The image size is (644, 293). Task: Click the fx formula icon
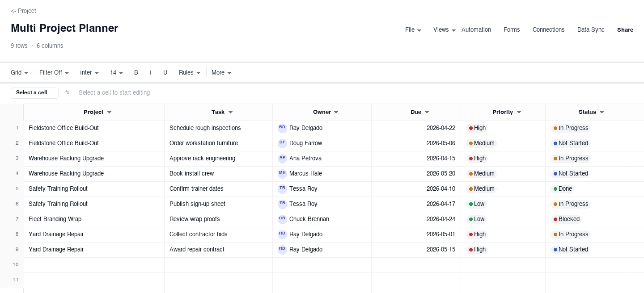click(x=67, y=92)
